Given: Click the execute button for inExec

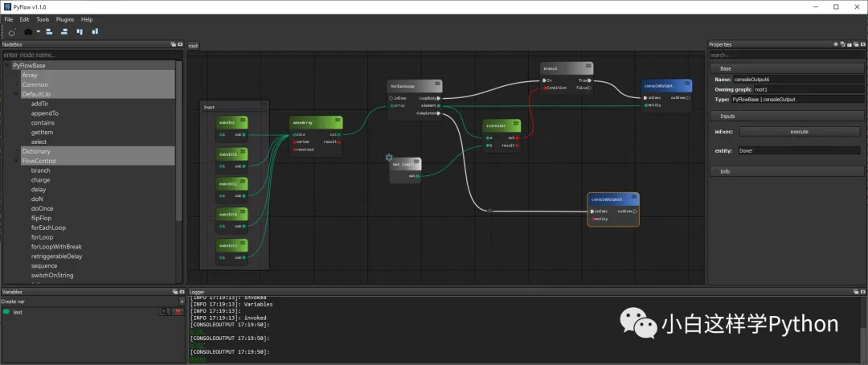Looking at the screenshot, I should 799,132.
